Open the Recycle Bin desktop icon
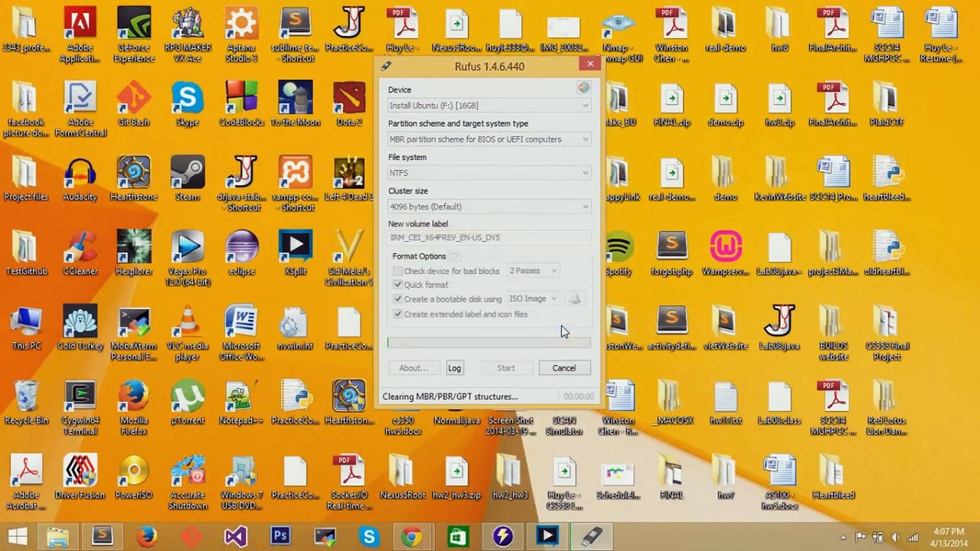The width and height of the screenshot is (980, 551). click(26, 403)
